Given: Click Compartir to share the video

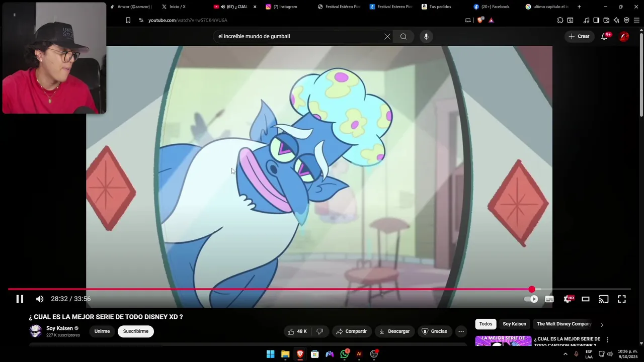Looking at the screenshot, I should pos(351,331).
